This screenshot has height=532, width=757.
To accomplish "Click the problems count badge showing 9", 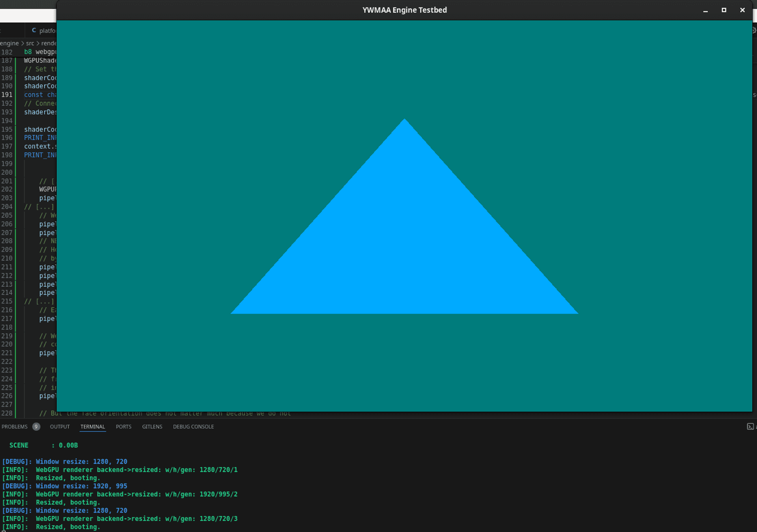I will pyautogui.click(x=36, y=427).
